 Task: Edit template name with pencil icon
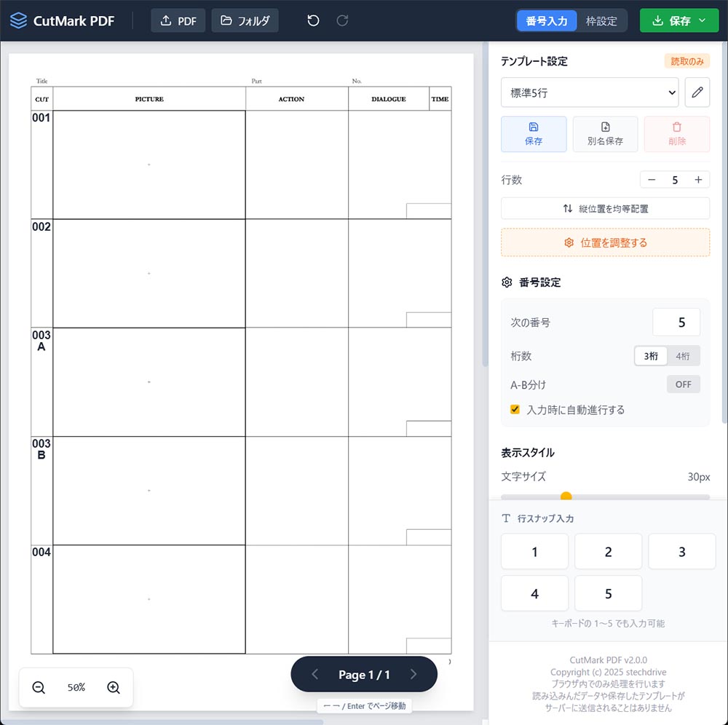(x=697, y=92)
